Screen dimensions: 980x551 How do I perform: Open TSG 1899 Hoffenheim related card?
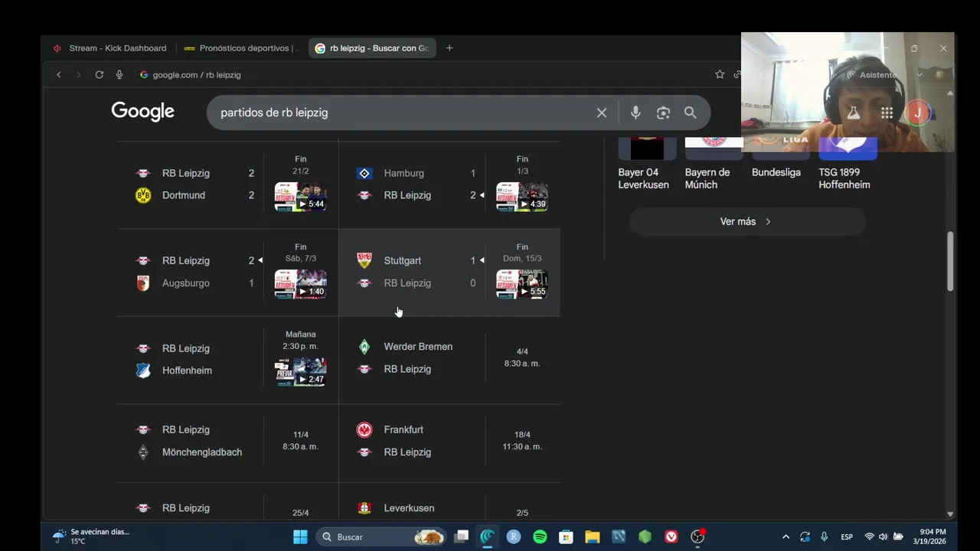[x=848, y=164]
